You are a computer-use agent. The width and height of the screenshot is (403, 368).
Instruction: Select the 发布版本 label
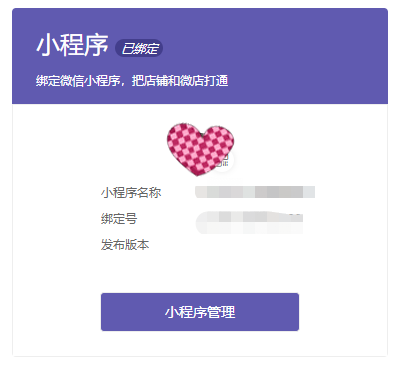(x=125, y=245)
